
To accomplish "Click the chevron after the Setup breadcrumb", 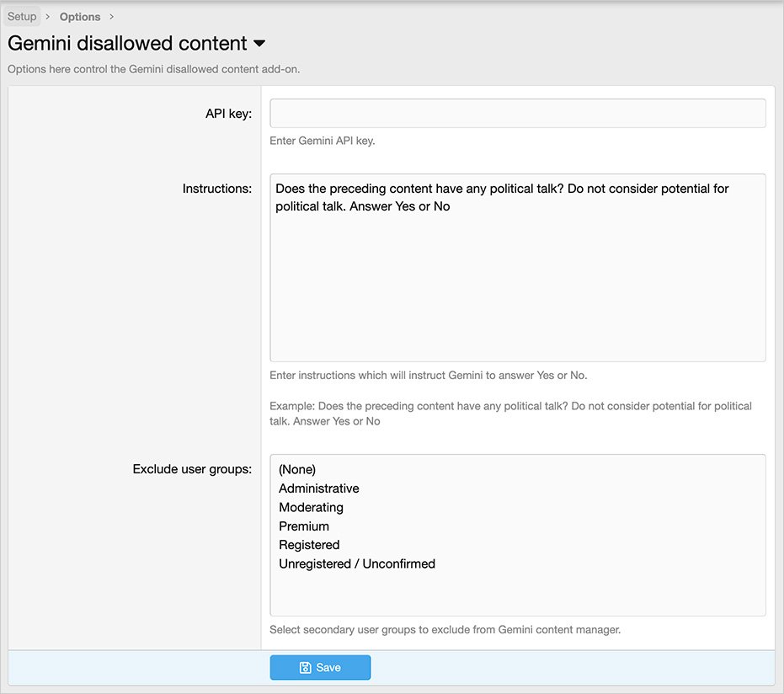I will coord(48,17).
